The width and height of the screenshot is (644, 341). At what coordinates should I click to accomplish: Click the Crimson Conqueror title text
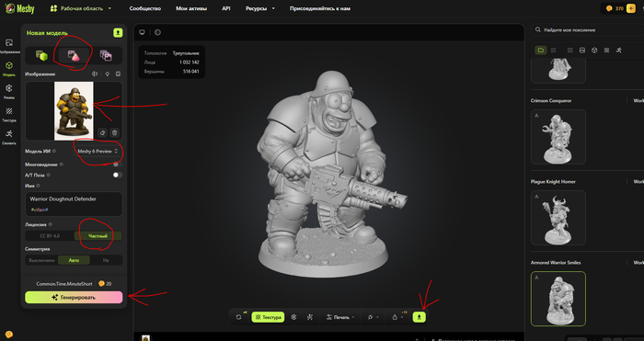[551, 100]
